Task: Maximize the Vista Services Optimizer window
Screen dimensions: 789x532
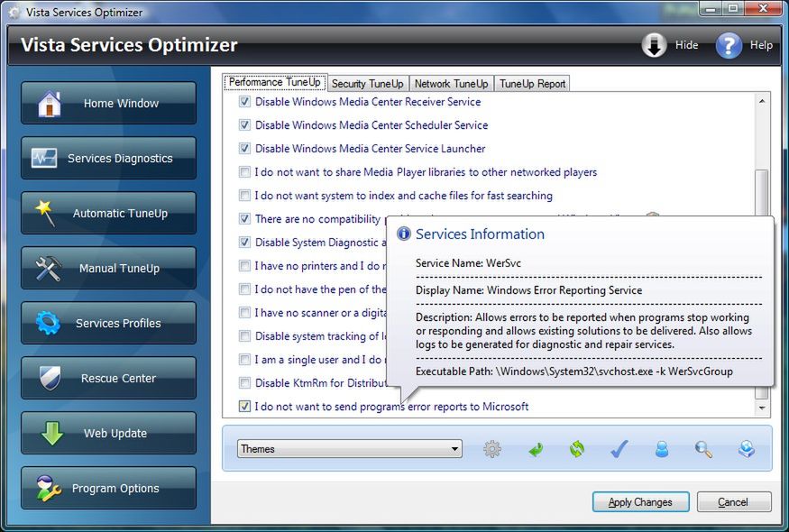Action: (733, 8)
